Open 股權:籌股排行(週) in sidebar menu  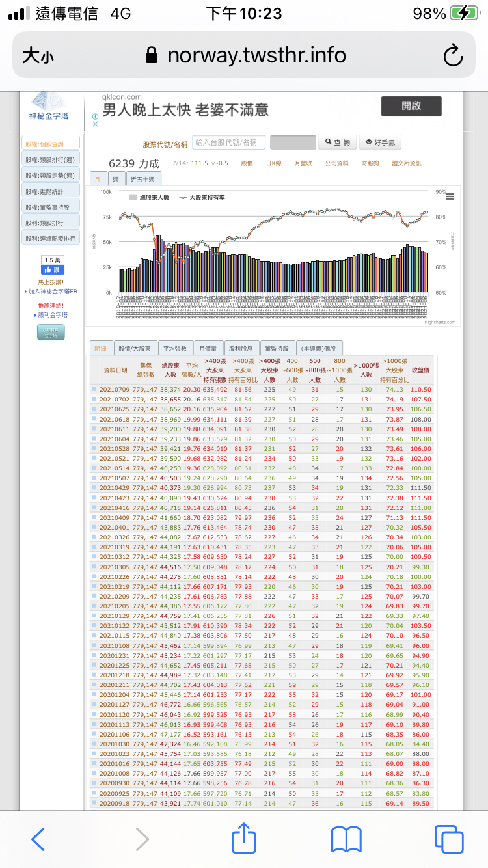(51, 159)
